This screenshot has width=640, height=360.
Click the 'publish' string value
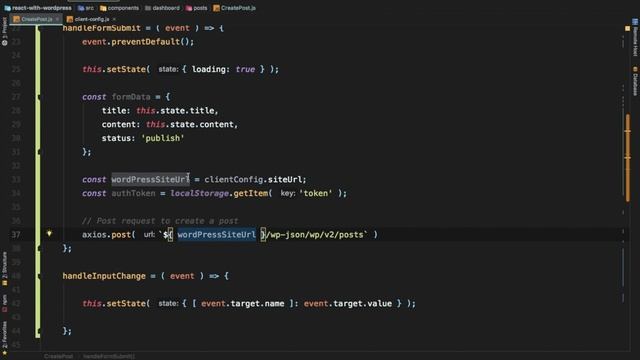(x=163, y=138)
